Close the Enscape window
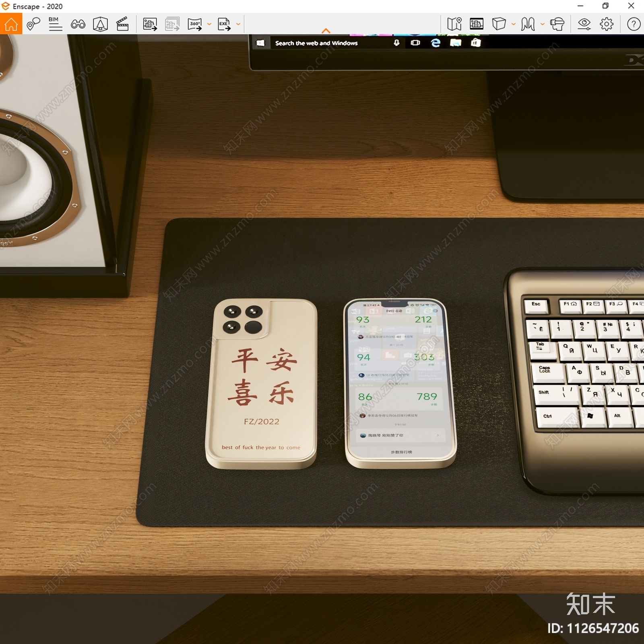 (631, 6)
